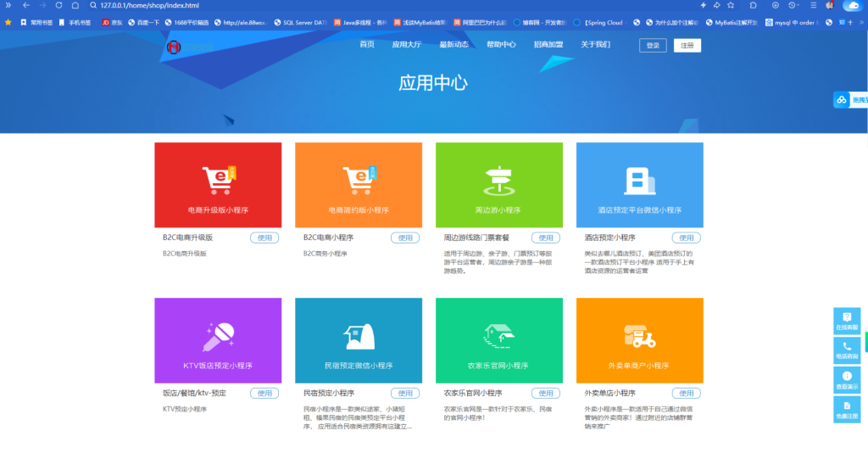Click 使用 for 饭店/餐馆/ktv-预定
Viewport: 868px width, 453px height.
coord(264,393)
